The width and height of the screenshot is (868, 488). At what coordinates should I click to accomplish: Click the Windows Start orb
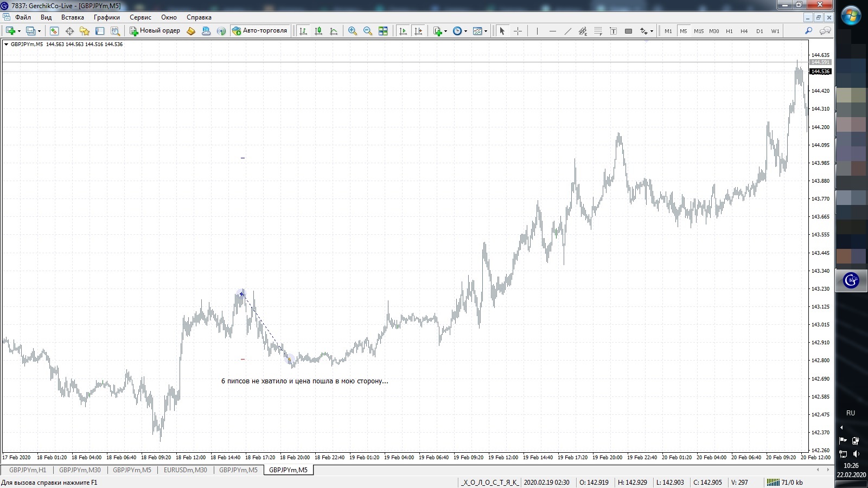851,16
